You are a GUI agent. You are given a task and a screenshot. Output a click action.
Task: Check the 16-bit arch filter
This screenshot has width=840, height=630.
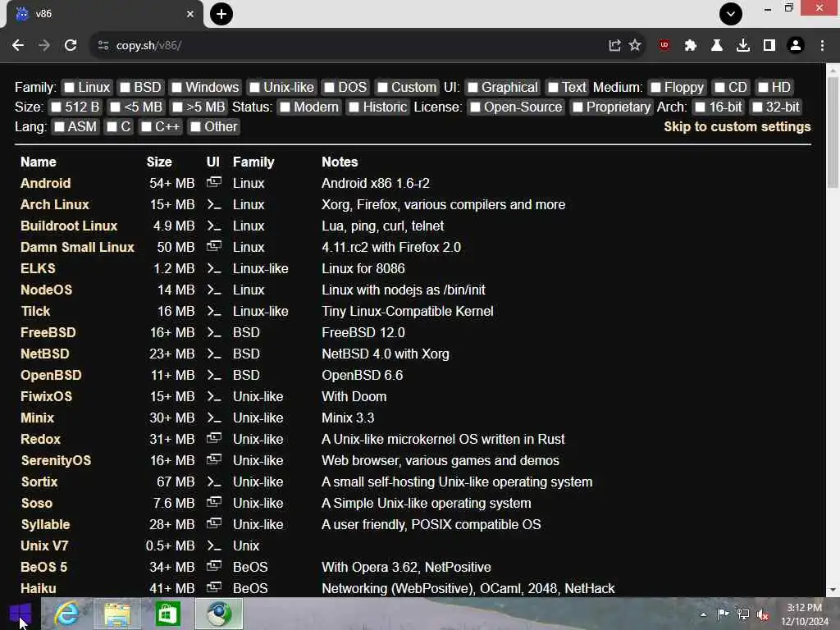point(700,107)
